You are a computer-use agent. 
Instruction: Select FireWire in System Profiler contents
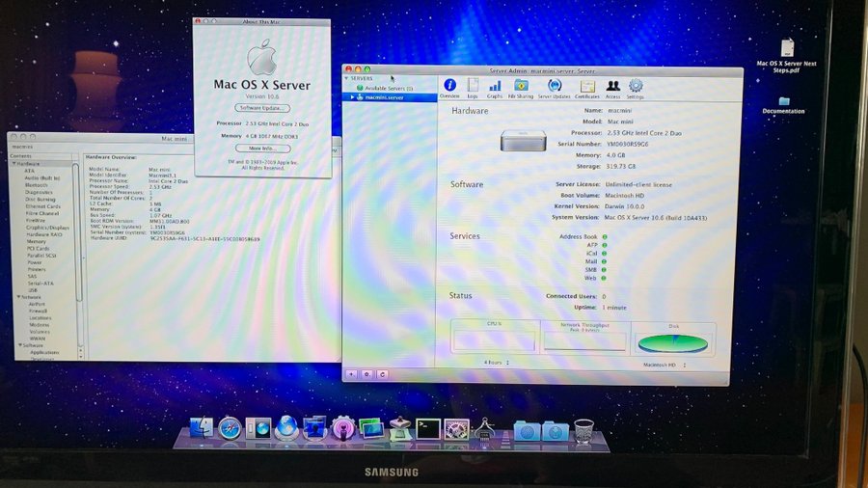point(35,220)
